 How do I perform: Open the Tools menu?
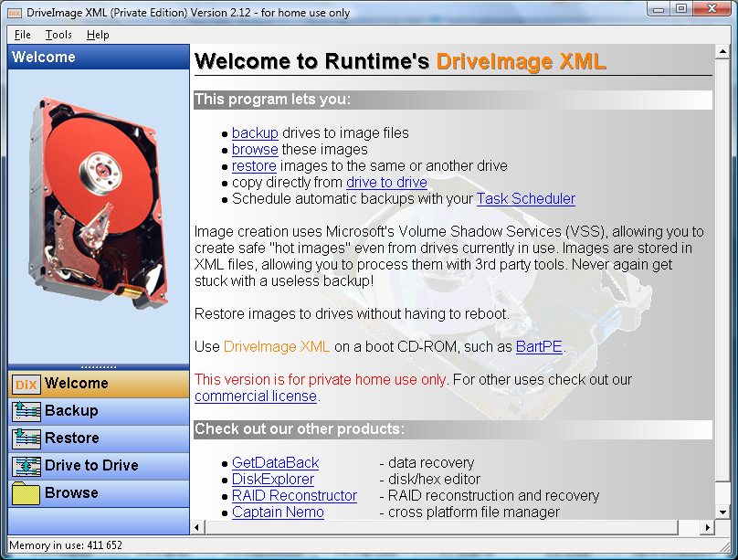click(x=58, y=35)
